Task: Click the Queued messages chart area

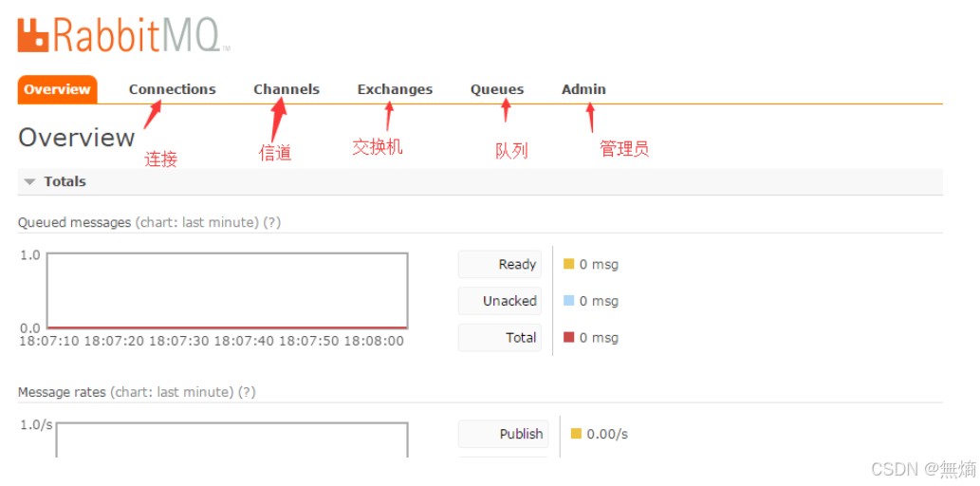Action: (x=228, y=290)
